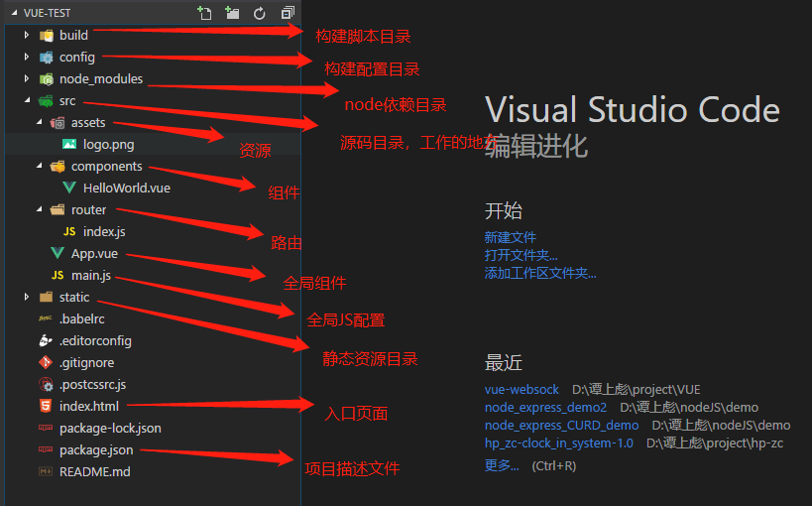Click 更多 to show more recent items

[x=502, y=464]
